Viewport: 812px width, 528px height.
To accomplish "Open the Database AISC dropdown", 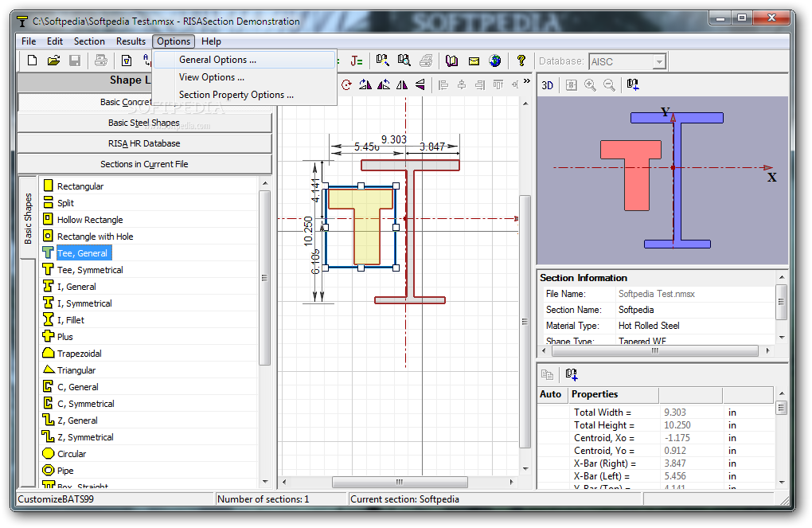I will [658, 61].
